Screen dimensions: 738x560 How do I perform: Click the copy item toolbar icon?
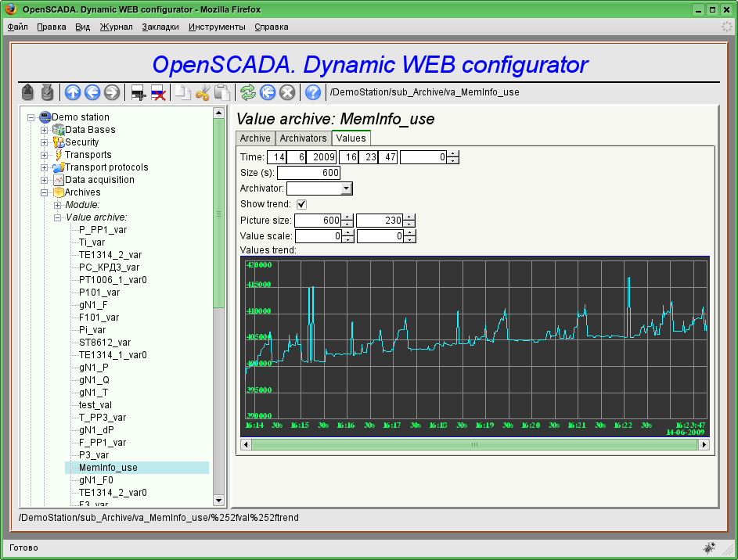182,92
